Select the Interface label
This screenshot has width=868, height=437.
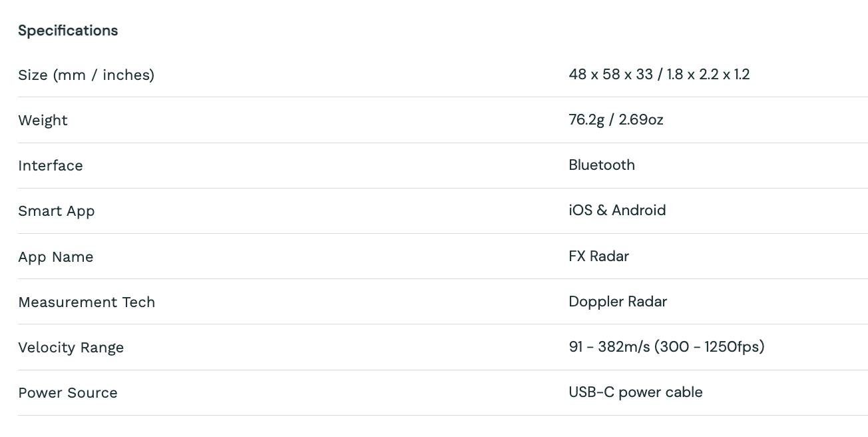[51, 166]
